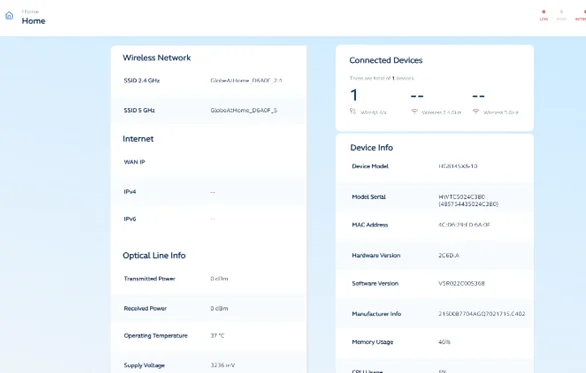The height and width of the screenshot is (373, 586).
Task: Click the Internet section heading
Action: click(138, 139)
